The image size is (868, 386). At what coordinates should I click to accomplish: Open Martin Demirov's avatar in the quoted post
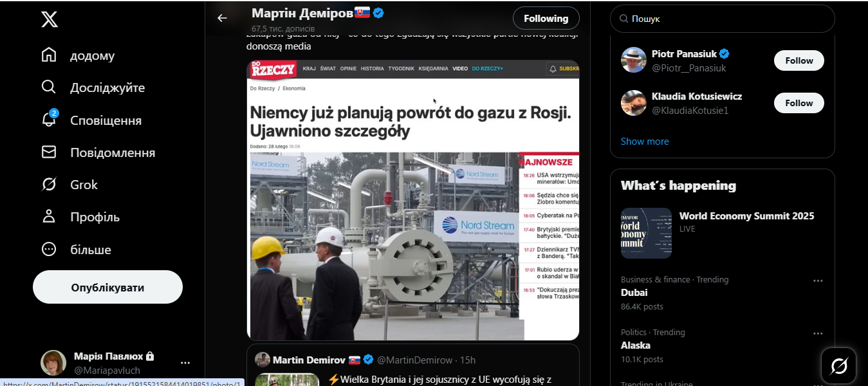[262, 360]
